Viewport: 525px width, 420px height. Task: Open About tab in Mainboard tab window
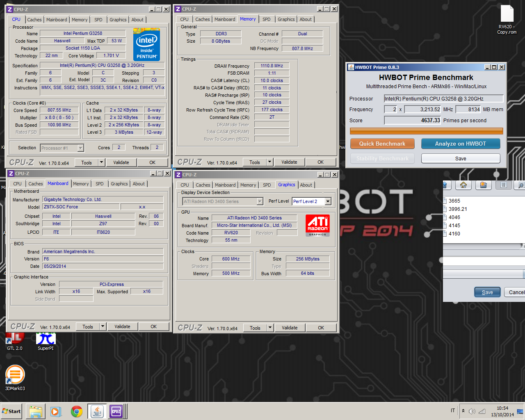click(139, 184)
